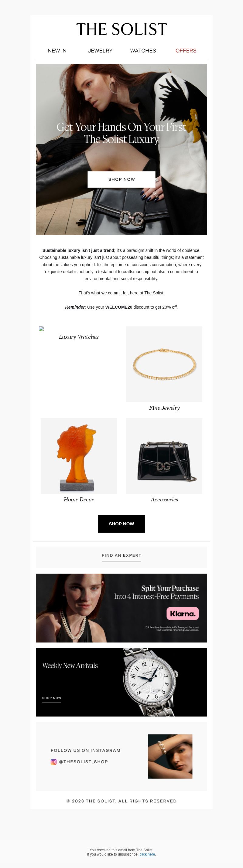Click the Instagram logo icon
This screenshot has width=243, height=868.
(x=53, y=762)
